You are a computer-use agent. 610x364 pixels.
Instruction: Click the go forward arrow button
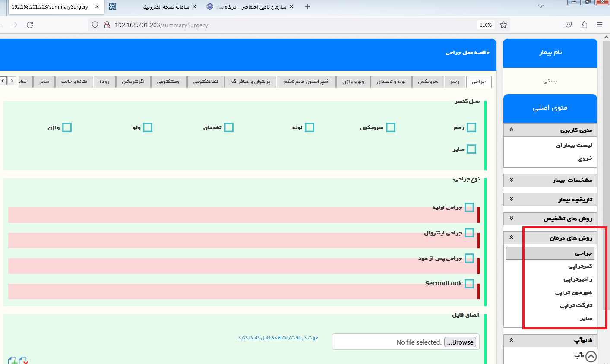[14, 25]
